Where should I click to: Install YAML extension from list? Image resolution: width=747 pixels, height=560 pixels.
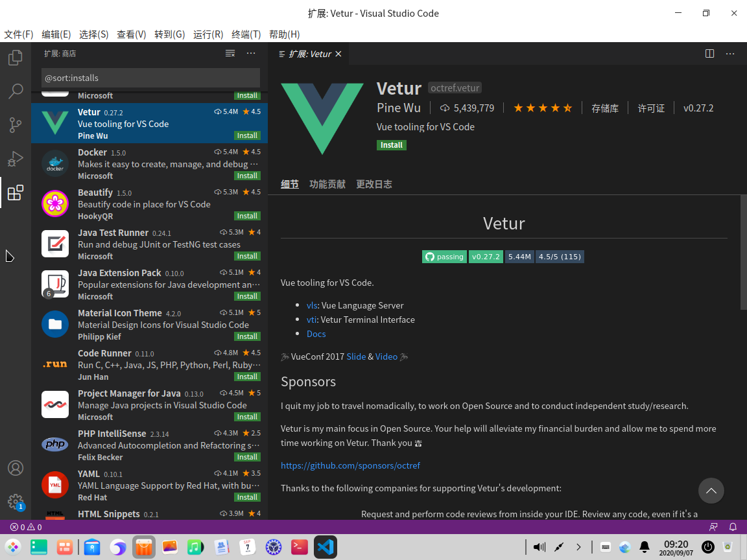point(247,497)
